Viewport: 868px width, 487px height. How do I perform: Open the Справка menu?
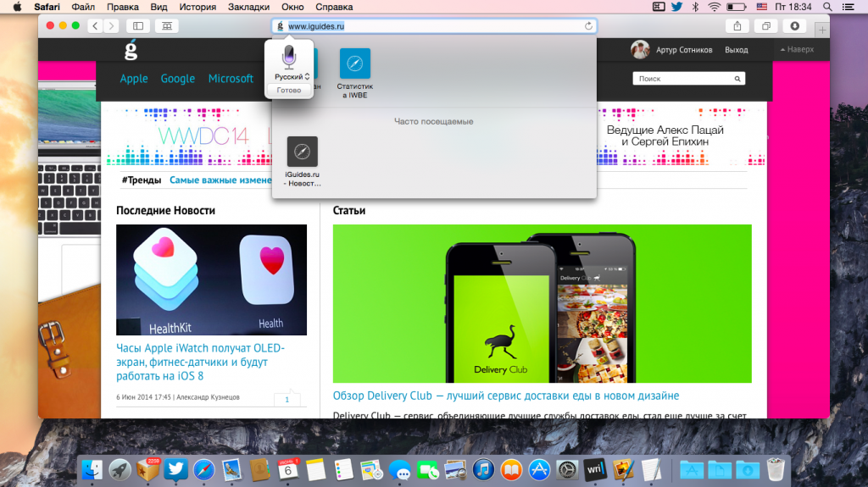pyautogui.click(x=334, y=7)
